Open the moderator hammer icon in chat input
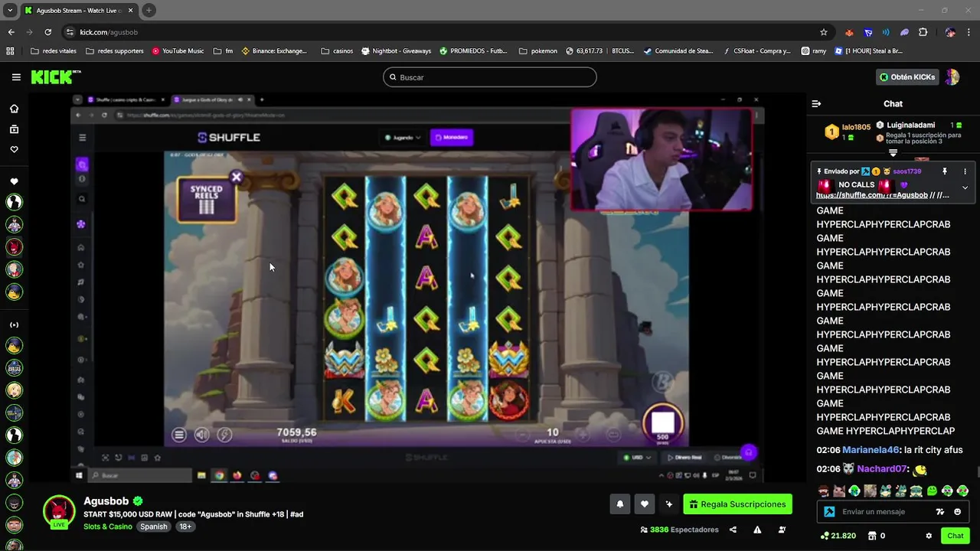The image size is (980, 551). tap(829, 512)
